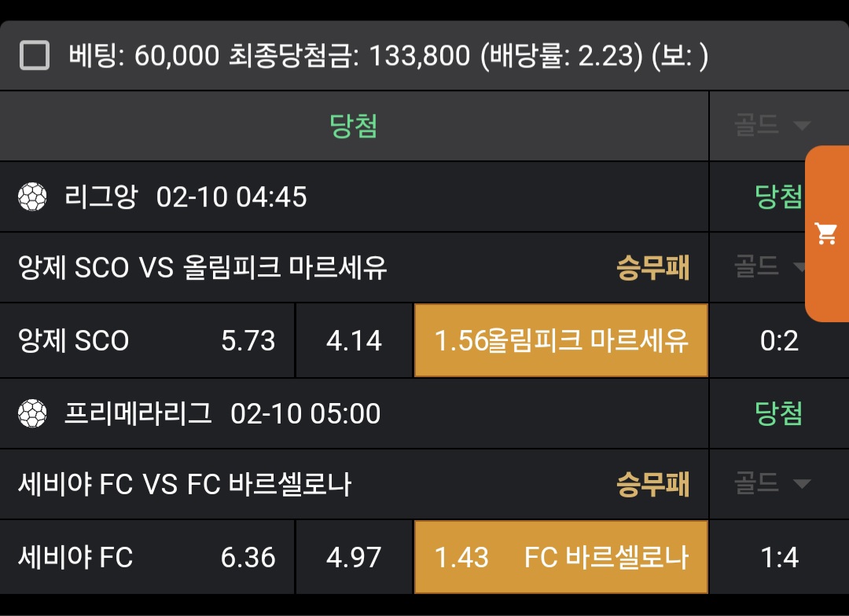Click the 프리메라리그 02-10 05:00 league header

(x=222, y=413)
